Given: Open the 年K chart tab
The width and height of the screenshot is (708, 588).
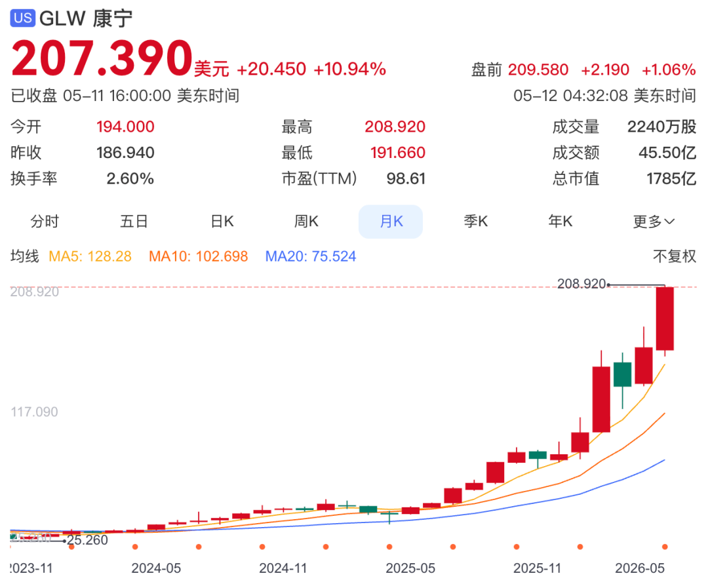Looking at the screenshot, I should [x=560, y=222].
